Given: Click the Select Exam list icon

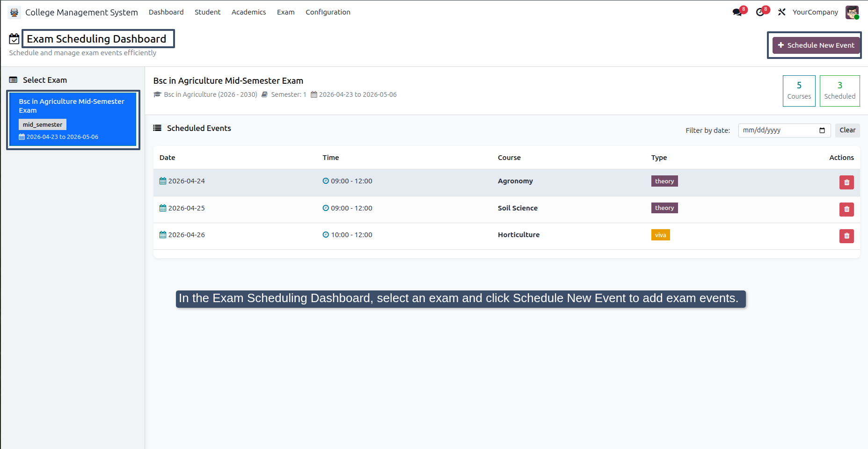Looking at the screenshot, I should click(x=13, y=80).
